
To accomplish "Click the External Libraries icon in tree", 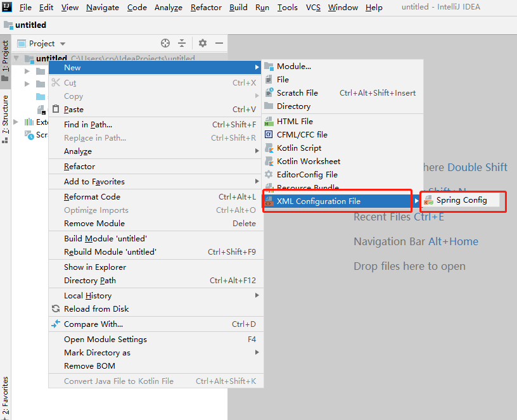I will [29, 122].
